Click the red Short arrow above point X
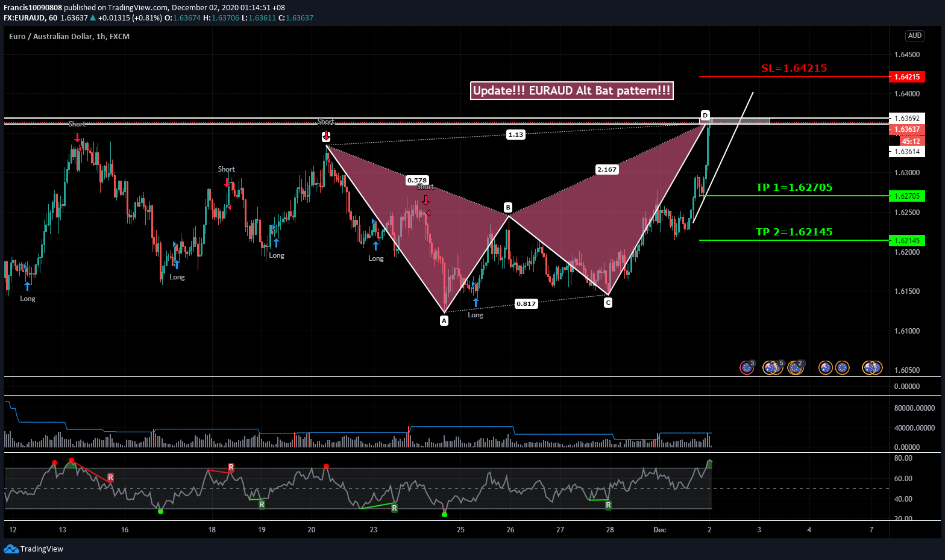945x560 pixels. (x=326, y=136)
